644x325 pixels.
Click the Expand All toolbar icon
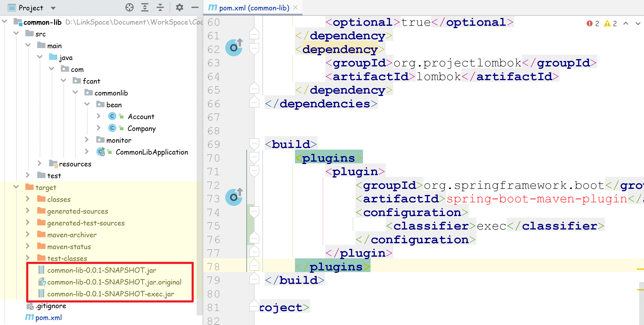[x=145, y=8]
